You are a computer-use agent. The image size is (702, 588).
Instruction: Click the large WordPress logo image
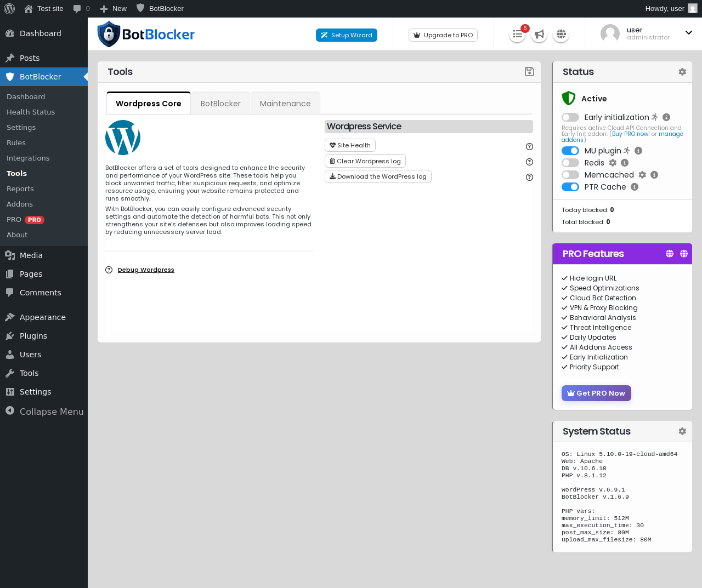point(123,138)
